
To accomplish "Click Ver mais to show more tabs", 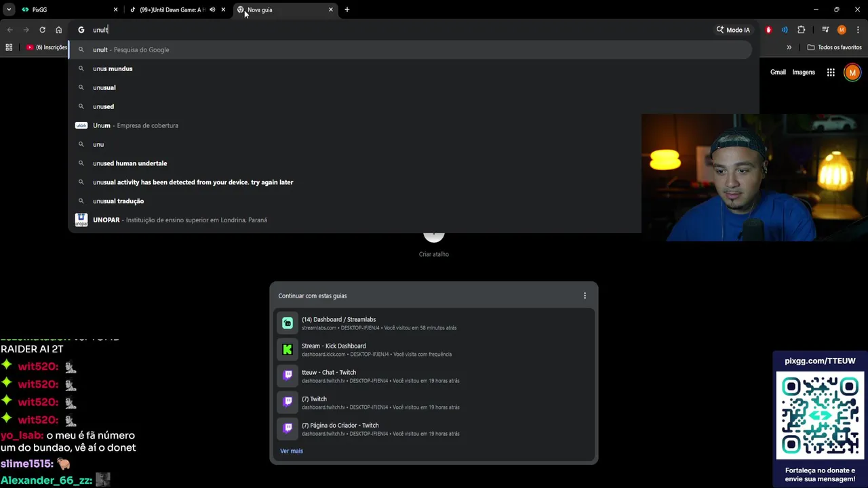I will point(292,451).
